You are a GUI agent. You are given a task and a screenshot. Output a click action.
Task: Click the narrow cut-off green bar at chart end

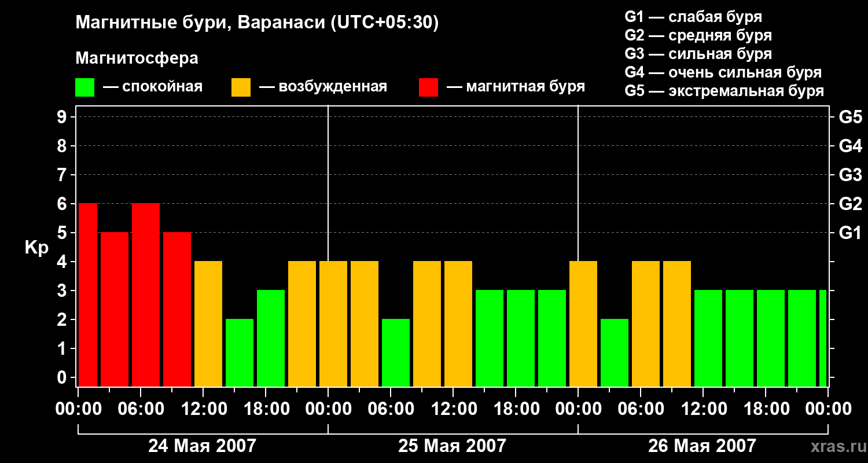tap(823, 339)
